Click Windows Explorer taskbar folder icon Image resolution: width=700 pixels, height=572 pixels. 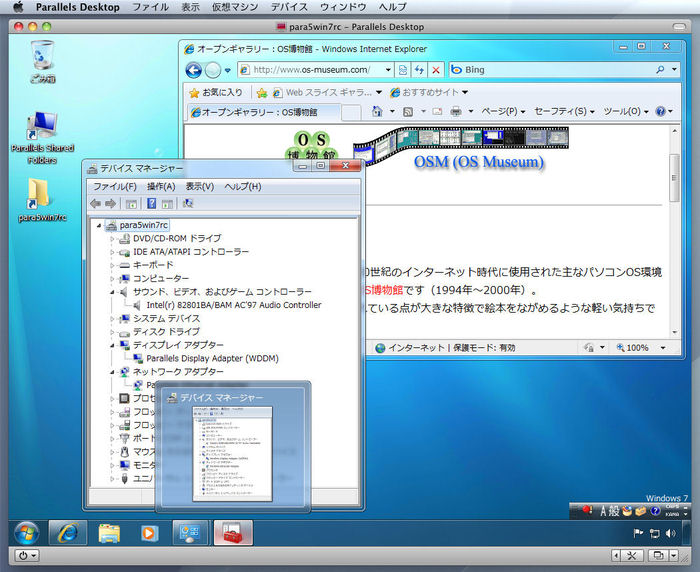click(109, 533)
